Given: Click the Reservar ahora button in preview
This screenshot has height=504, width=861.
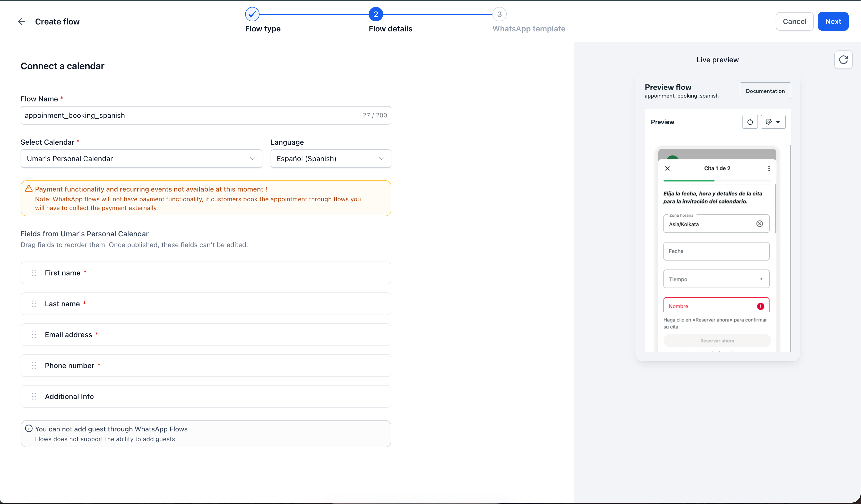Looking at the screenshot, I should (717, 341).
